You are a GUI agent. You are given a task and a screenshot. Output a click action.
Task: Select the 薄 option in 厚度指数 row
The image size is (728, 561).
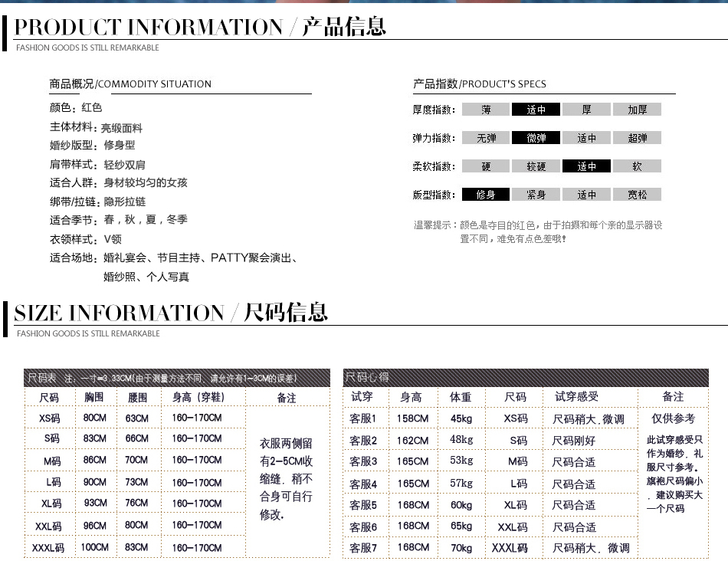(x=485, y=110)
